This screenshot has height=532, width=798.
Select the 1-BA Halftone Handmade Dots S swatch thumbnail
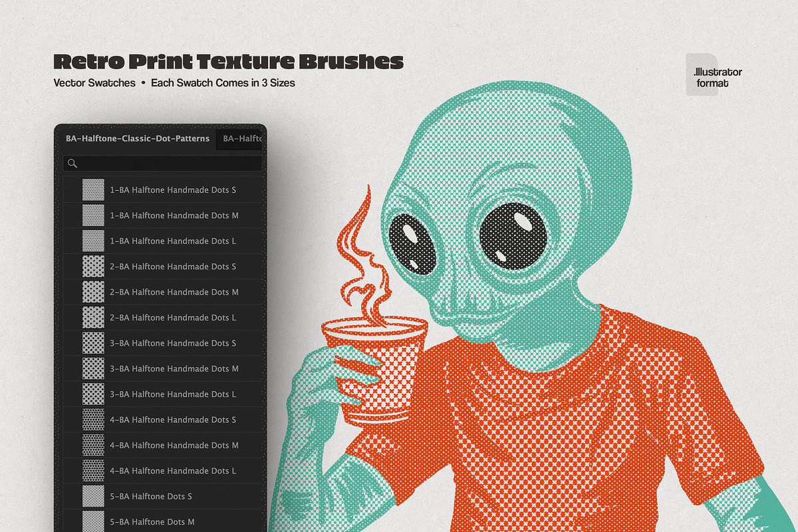click(93, 190)
